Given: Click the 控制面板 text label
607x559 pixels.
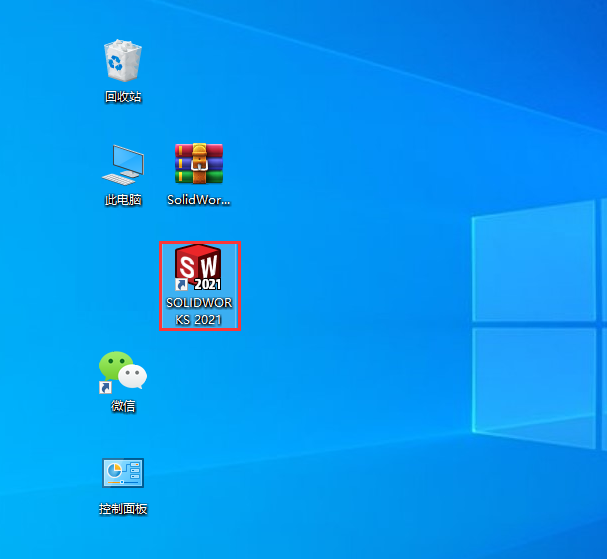Looking at the screenshot, I should [x=123, y=509].
